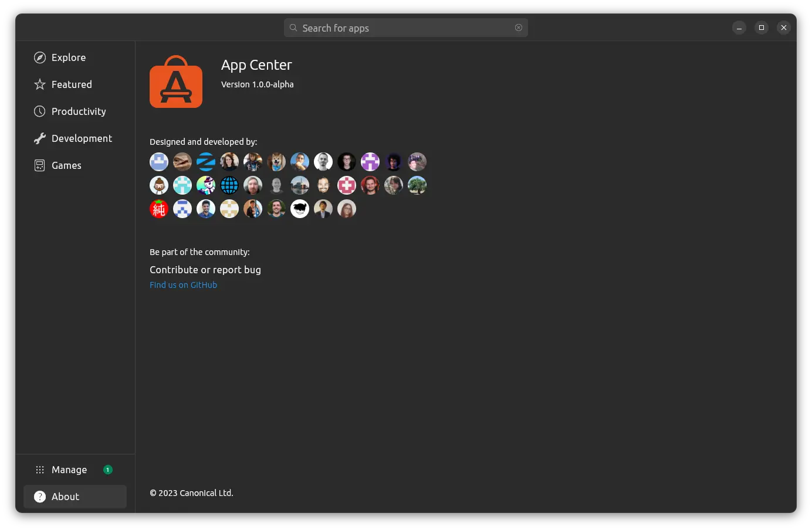The height and width of the screenshot is (530, 812).
Task: Open the tan checkered identicon avatar
Action: pos(229,209)
